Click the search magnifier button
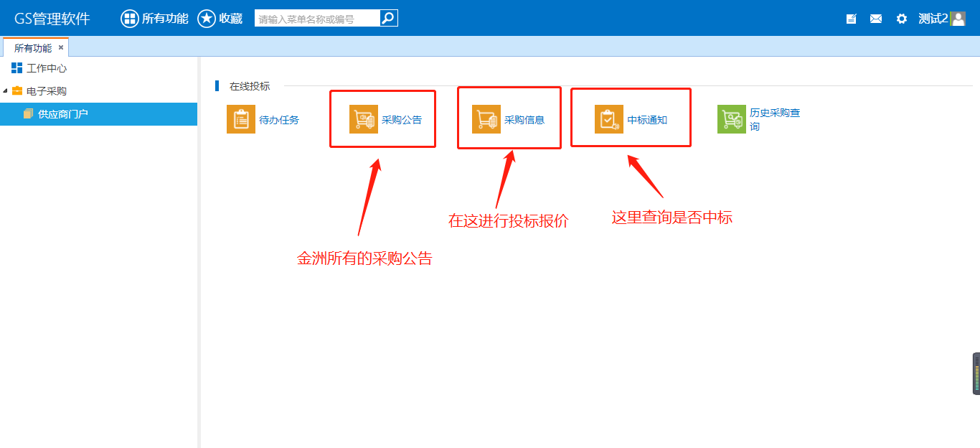The image size is (980, 448). tap(388, 19)
